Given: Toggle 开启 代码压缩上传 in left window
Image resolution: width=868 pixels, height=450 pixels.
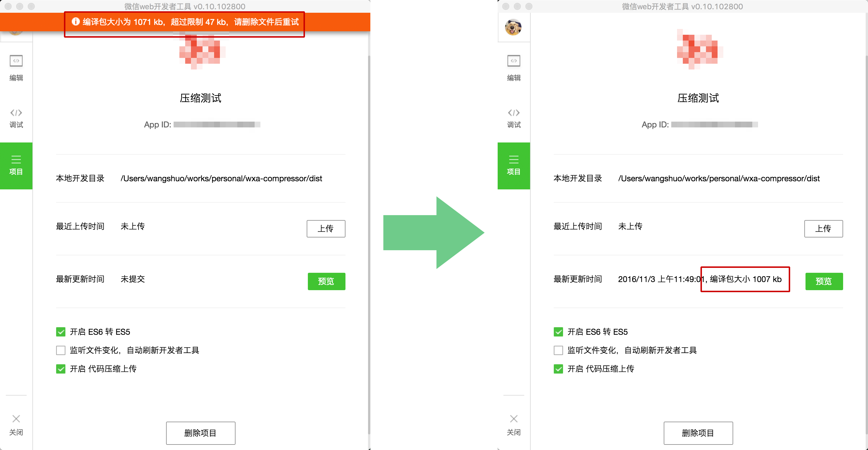Looking at the screenshot, I should 61,369.
